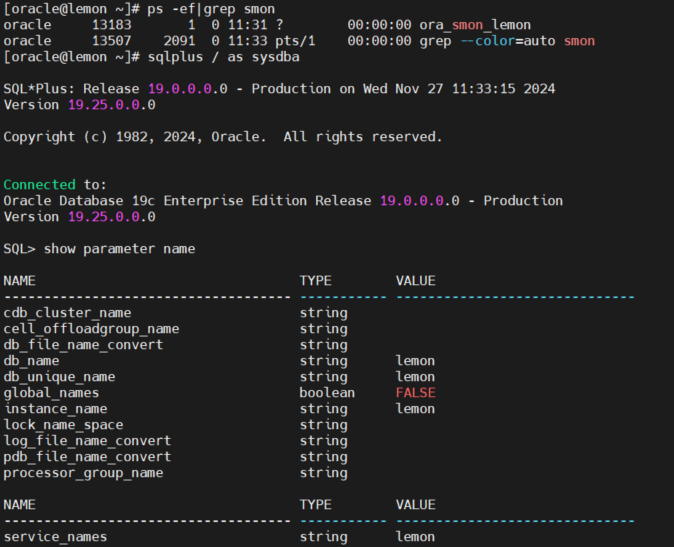Click 'string' type of processor_group_name
Image resolution: width=674 pixels, height=547 pixels.
(x=324, y=473)
